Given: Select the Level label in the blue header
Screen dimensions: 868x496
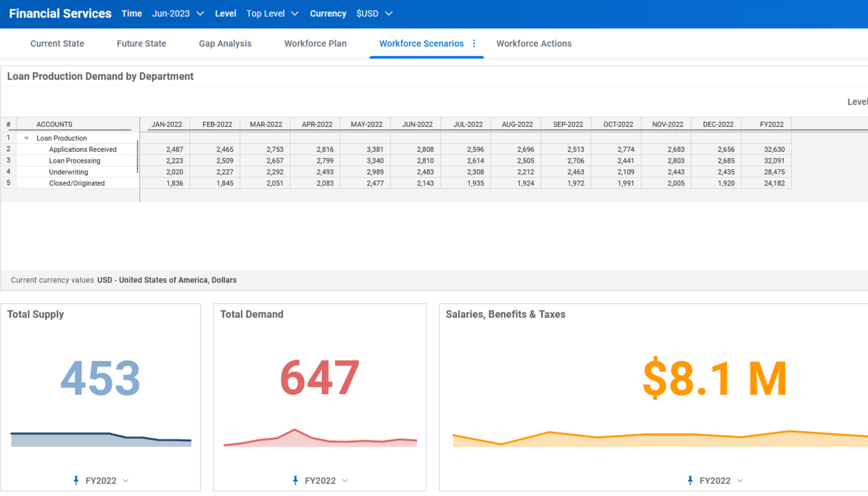Looking at the screenshot, I should coord(225,13).
